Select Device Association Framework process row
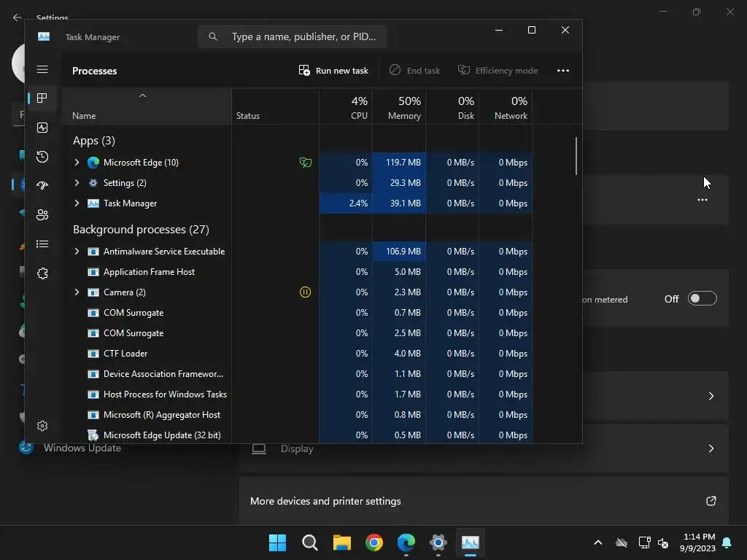Screen dimensions: 747x560 click(x=296, y=374)
